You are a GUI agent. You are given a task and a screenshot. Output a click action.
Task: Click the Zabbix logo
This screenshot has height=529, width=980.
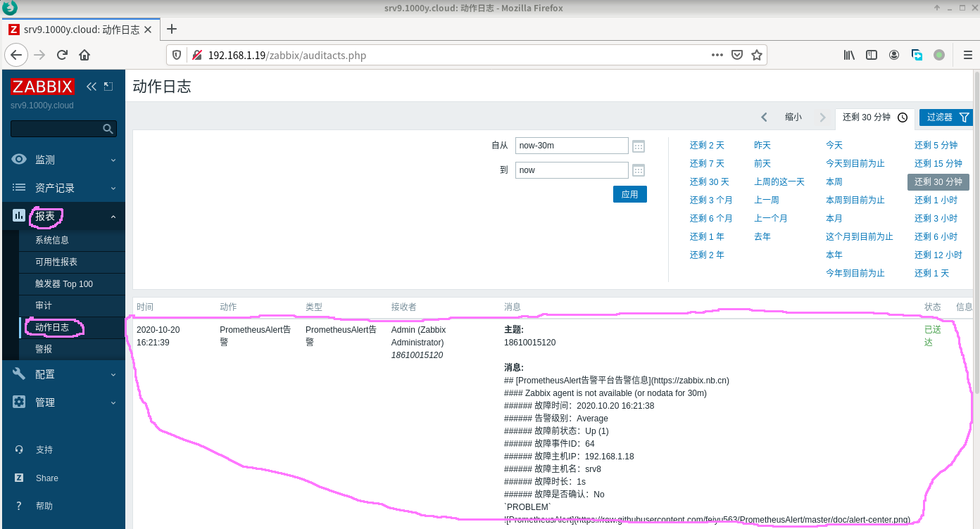pyautogui.click(x=42, y=87)
